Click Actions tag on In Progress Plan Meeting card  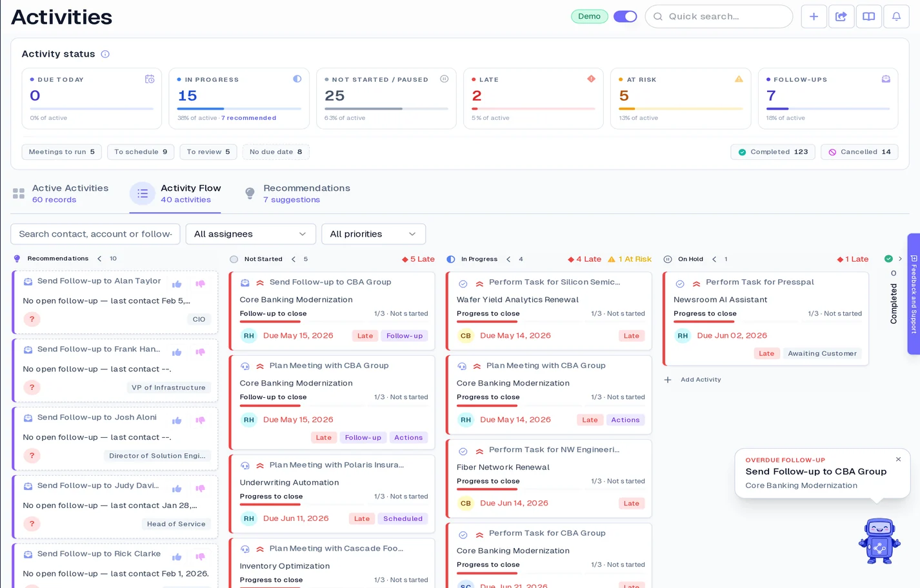[x=625, y=420]
